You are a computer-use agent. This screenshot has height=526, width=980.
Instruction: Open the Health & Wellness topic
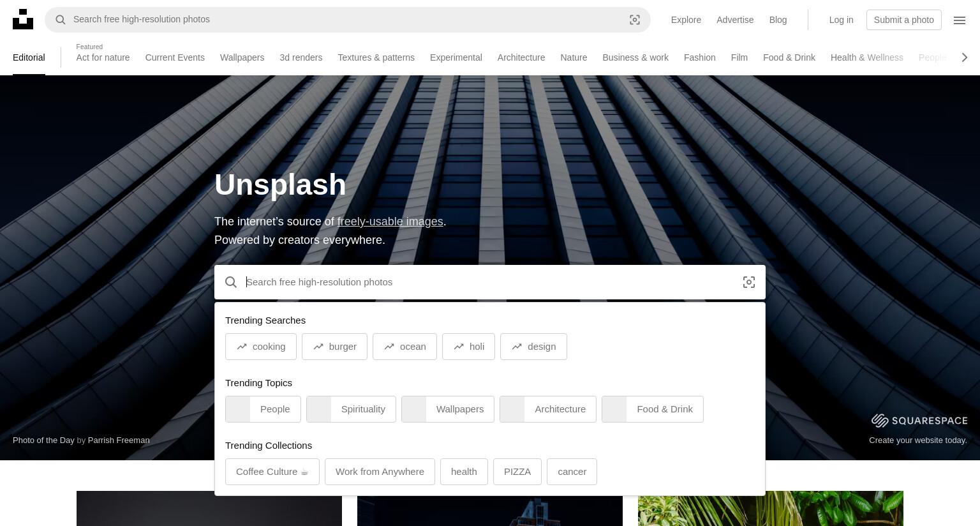(x=866, y=57)
